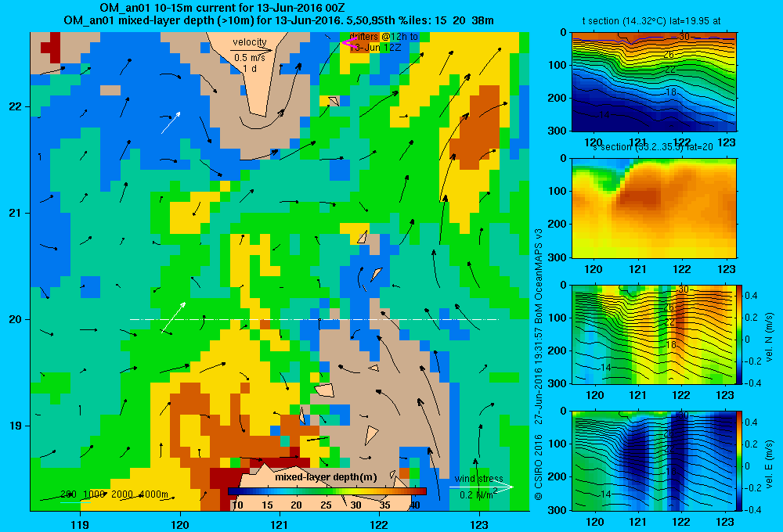This screenshot has width=783, height=532.
Task: Open the eastward velocity section plot
Action: tap(654, 461)
